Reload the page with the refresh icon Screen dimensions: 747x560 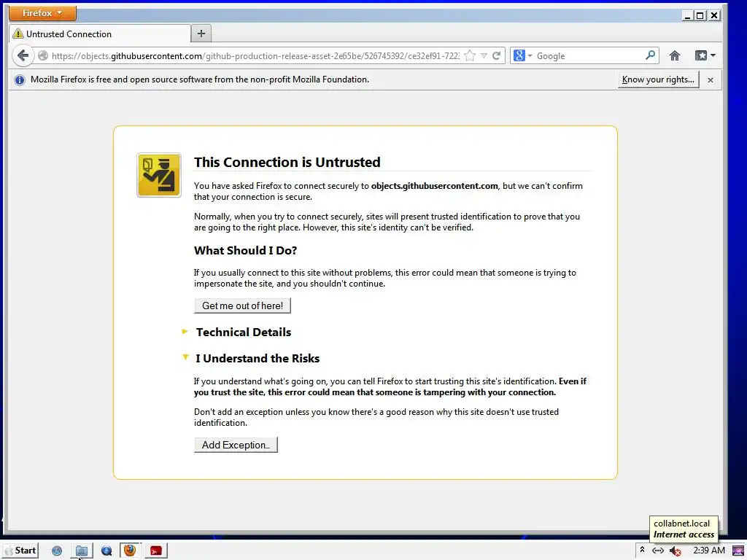coord(496,55)
